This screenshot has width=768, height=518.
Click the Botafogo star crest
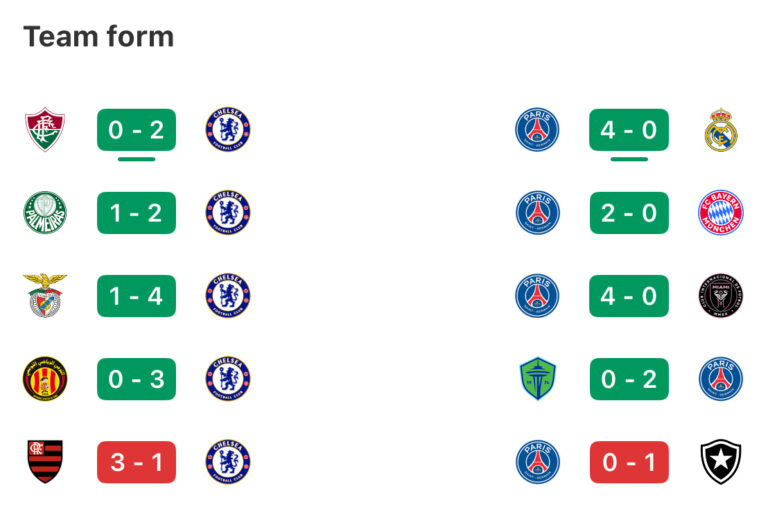(721, 462)
